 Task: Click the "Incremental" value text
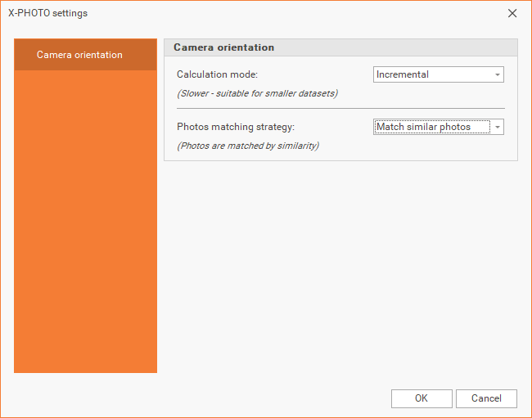[x=403, y=74]
